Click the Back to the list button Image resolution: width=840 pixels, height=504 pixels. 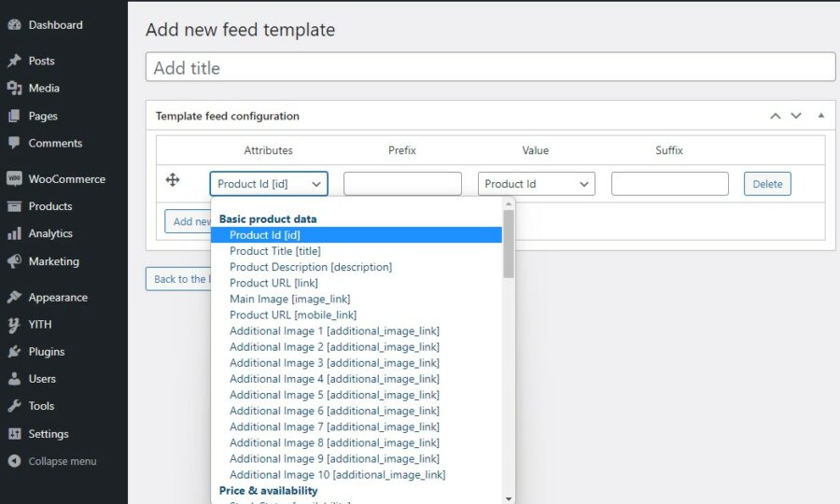179,279
